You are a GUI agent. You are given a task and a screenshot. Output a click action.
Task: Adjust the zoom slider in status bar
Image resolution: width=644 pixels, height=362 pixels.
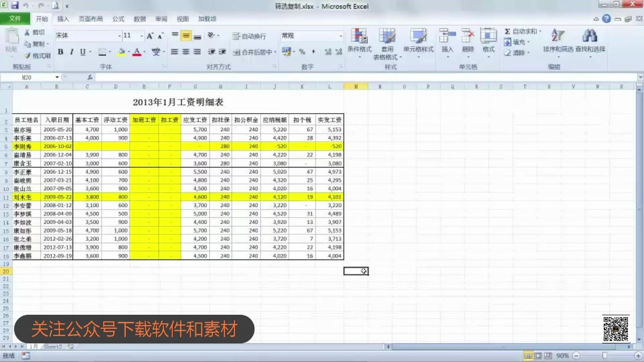click(605, 355)
